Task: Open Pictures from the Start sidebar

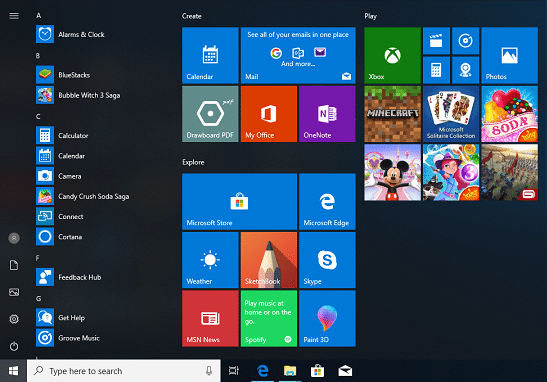Action: coord(14,292)
